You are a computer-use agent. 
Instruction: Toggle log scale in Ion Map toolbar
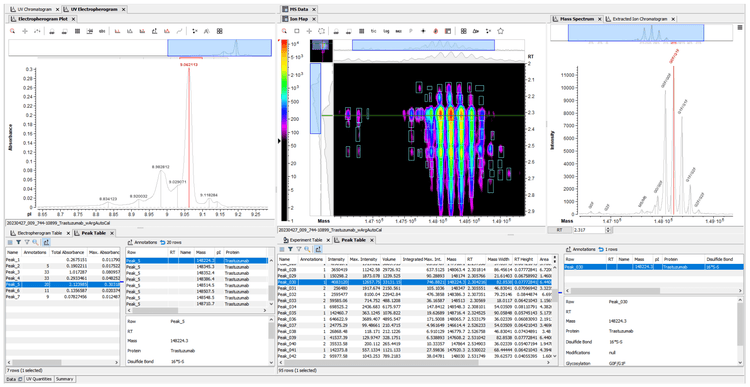(386, 31)
